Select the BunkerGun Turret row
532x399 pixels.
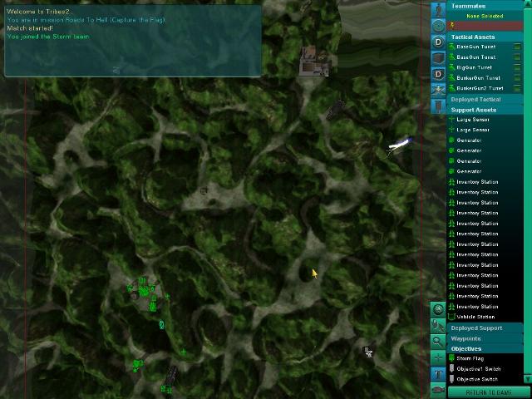click(485, 77)
